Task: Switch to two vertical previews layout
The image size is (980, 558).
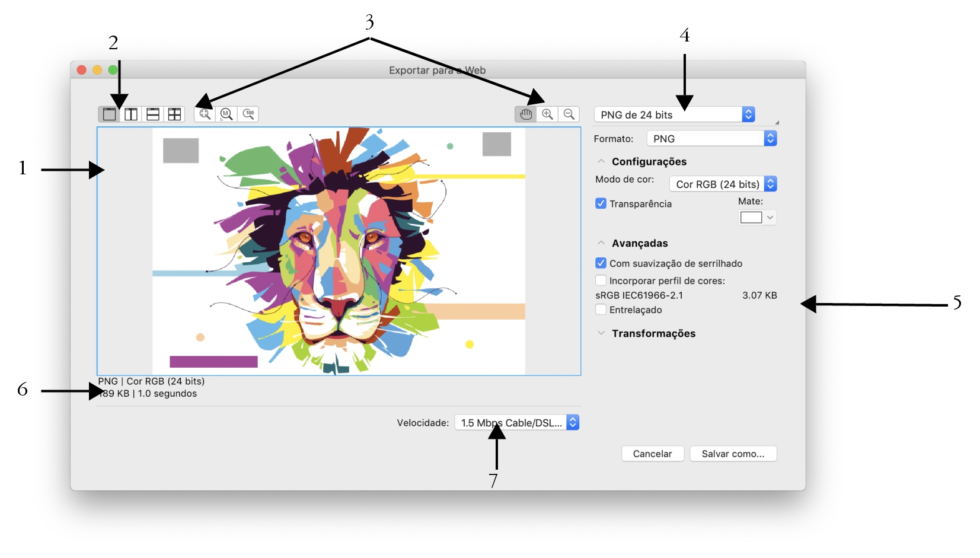Action: pos(131,114)
